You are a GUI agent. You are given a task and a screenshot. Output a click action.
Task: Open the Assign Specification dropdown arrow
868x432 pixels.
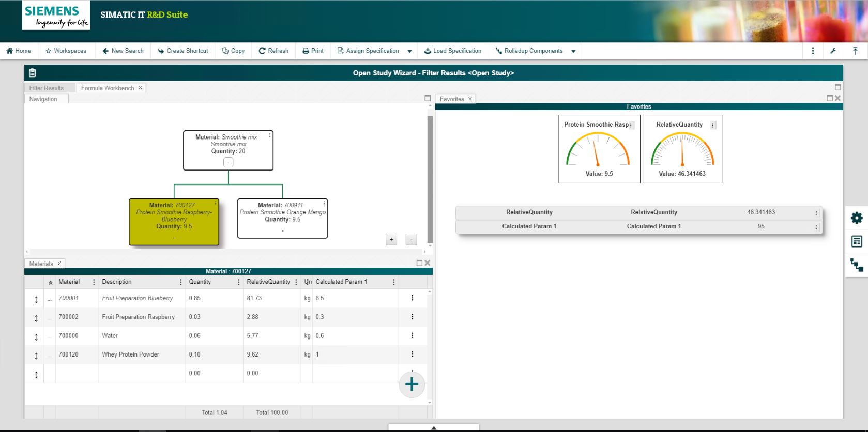coord(409,51)
